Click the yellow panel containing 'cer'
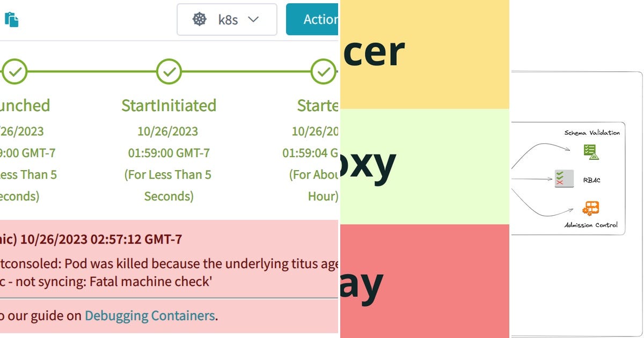This screenshot has height=338, width=644. 424,54
